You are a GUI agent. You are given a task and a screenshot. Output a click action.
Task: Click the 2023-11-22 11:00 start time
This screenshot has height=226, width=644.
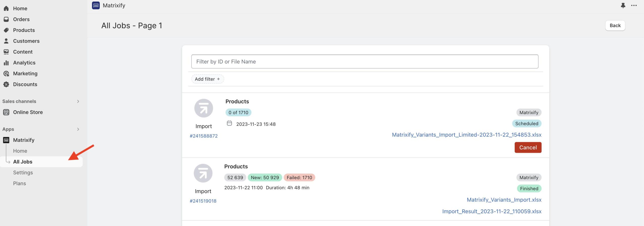point(244,187)
